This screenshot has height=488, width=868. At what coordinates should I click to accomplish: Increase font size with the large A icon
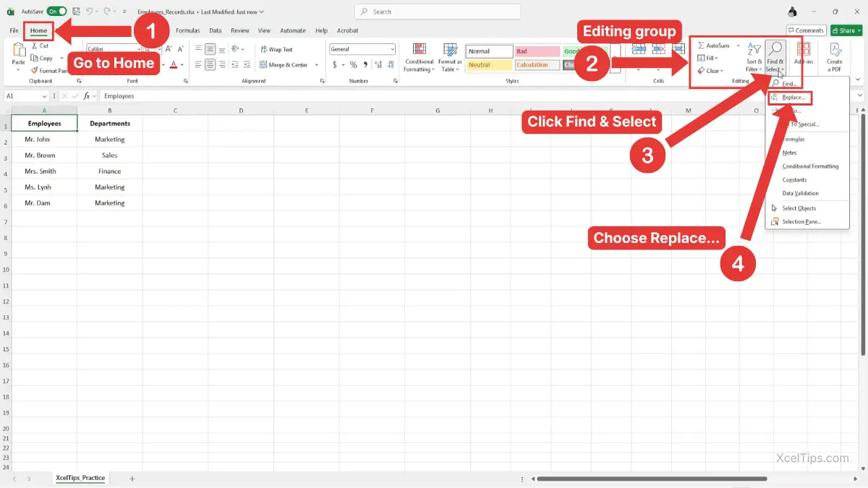pyautogui.click(x=169, y=49)
